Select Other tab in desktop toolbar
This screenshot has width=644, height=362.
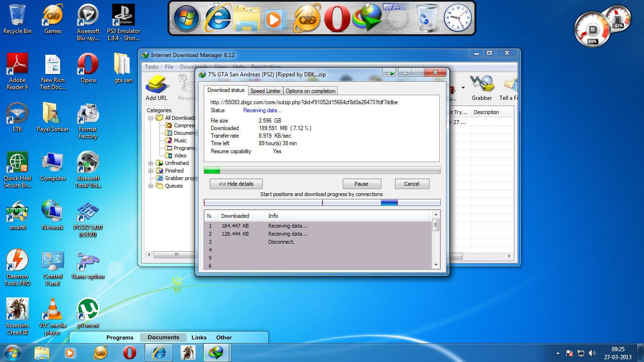click(224, 337)
